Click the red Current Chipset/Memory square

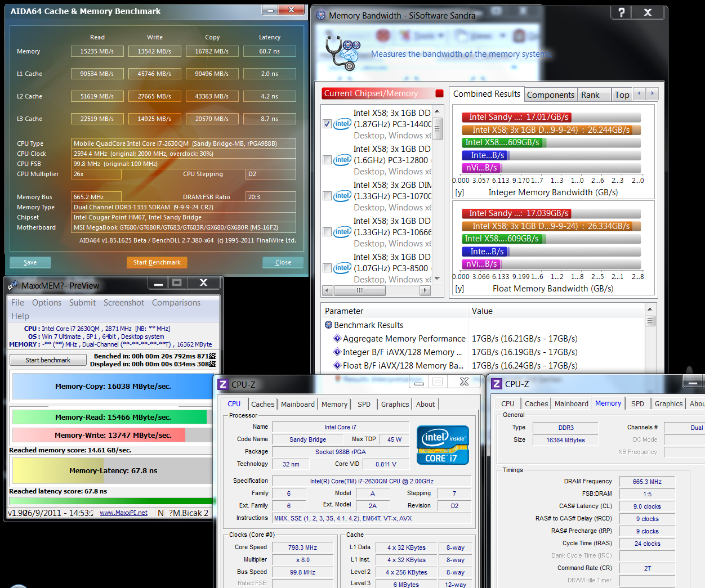tap(439, 93)
